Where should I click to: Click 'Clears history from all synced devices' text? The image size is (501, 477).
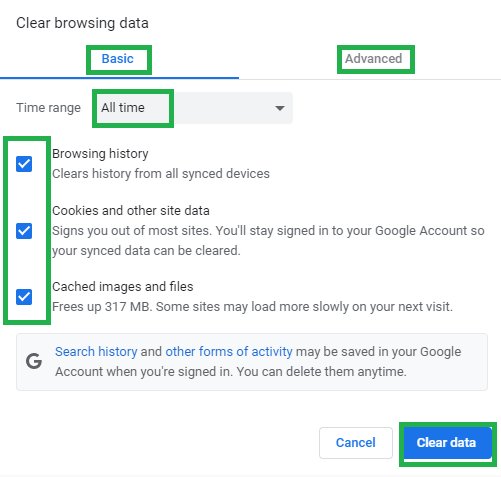[161, 174]
